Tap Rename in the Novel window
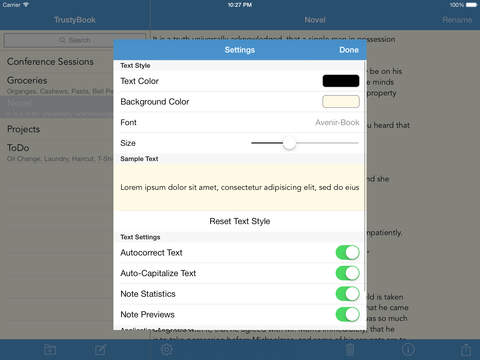 (x=457, y=20)
